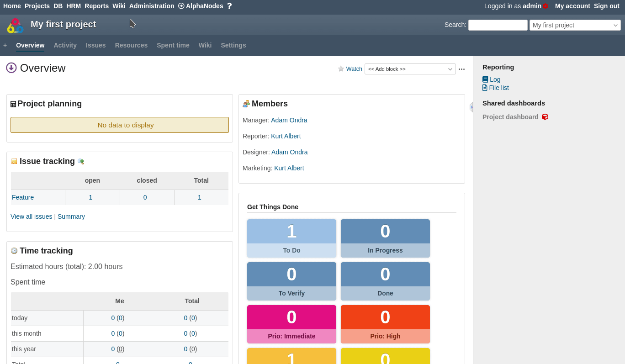Viewport: 625px width, 364px height.
Task: Click the AlphaNodes icon in the top menu
Action: (182, 6)
